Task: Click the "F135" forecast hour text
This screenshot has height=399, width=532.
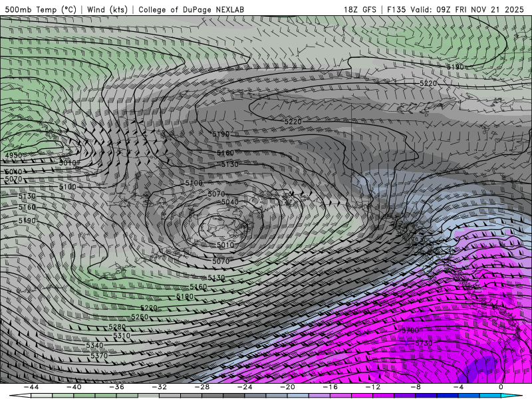Action: [396, 9]
